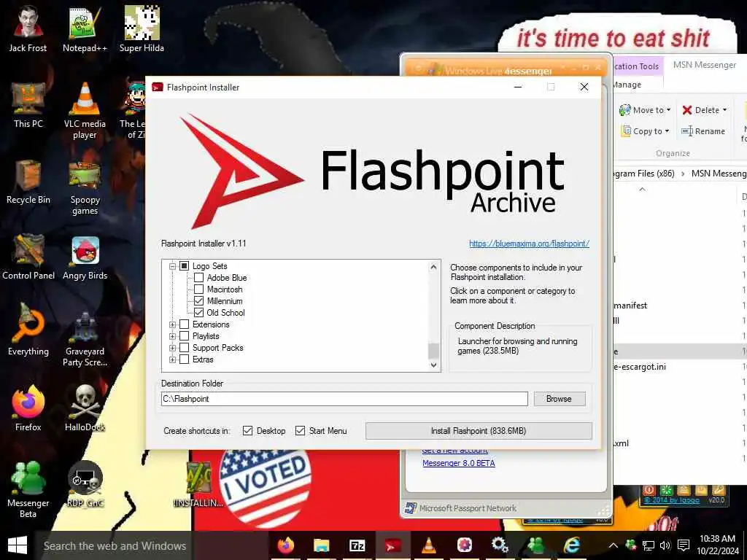747x560 pixels.
Task: Open Messenger buddies icon in the taskbar
Action: 536,545
